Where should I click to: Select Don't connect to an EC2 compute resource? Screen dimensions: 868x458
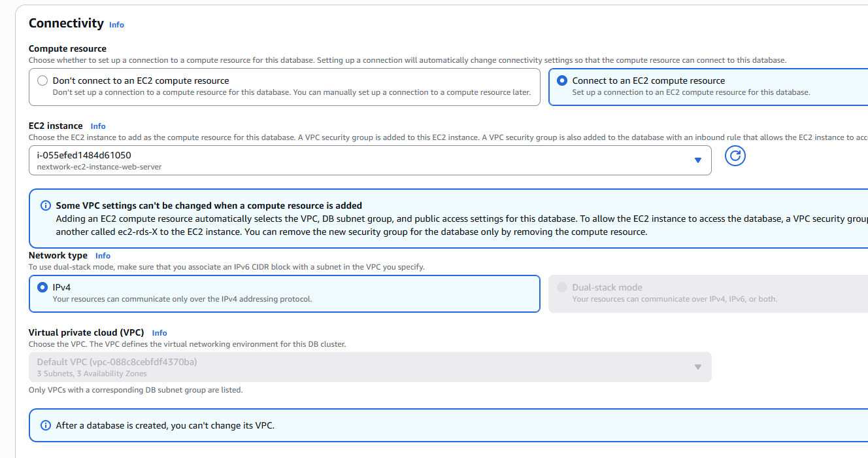click(x=42, y=80)
